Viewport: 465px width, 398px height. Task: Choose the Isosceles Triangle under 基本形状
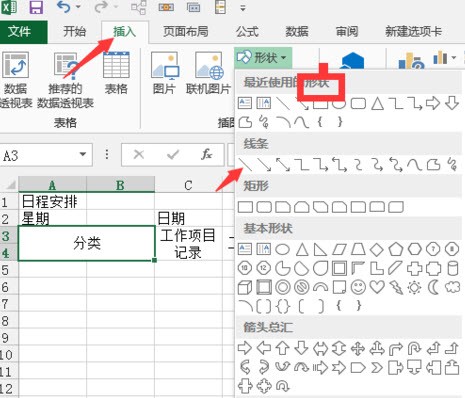302,249
